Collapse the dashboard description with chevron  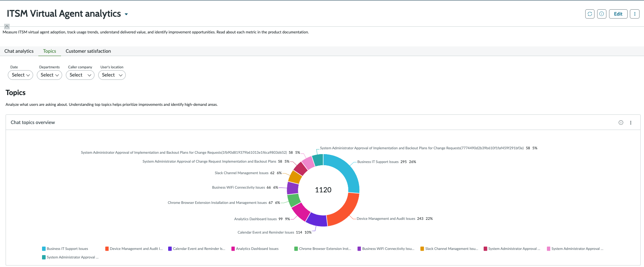(7, 26)
